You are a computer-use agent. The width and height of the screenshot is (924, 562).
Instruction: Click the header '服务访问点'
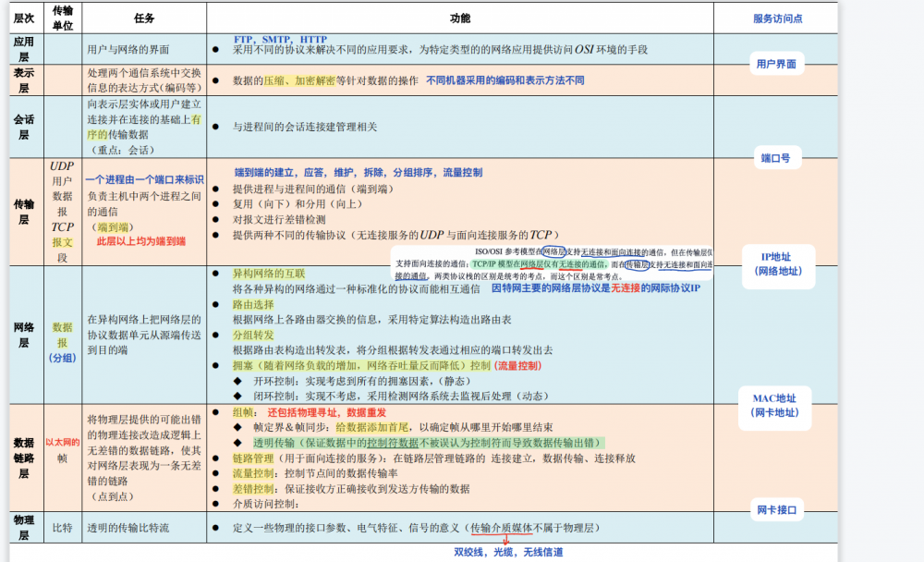pyautogui.click(x=777, y=18)
